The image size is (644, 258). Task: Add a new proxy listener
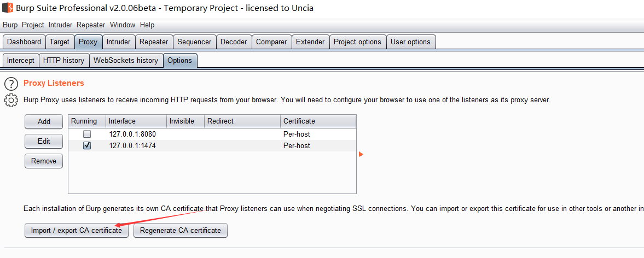(x=44, y=121)
